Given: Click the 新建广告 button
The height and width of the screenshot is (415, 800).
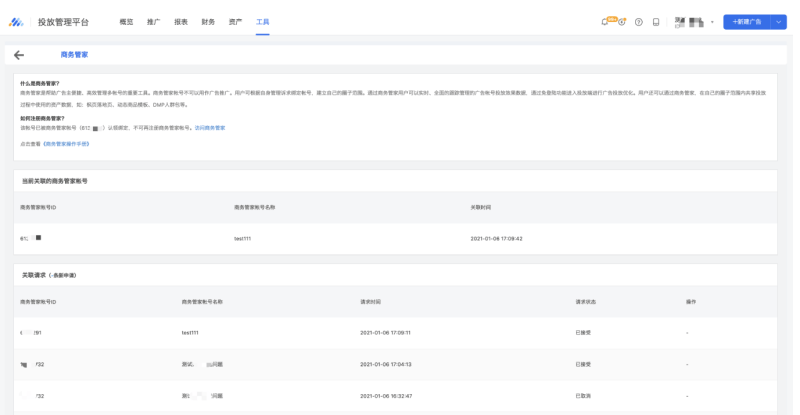Looking at the screenshot, I should [x=747, y=22].
